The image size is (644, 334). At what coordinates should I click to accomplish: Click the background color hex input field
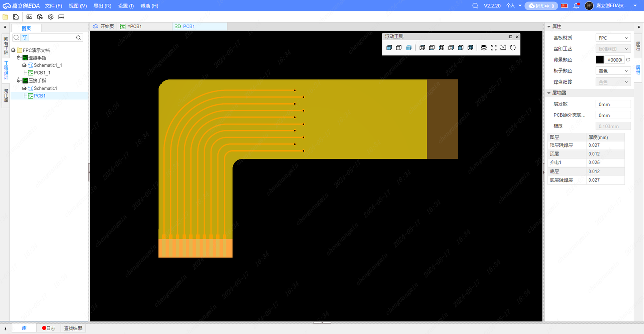click(x=615, y=60)
